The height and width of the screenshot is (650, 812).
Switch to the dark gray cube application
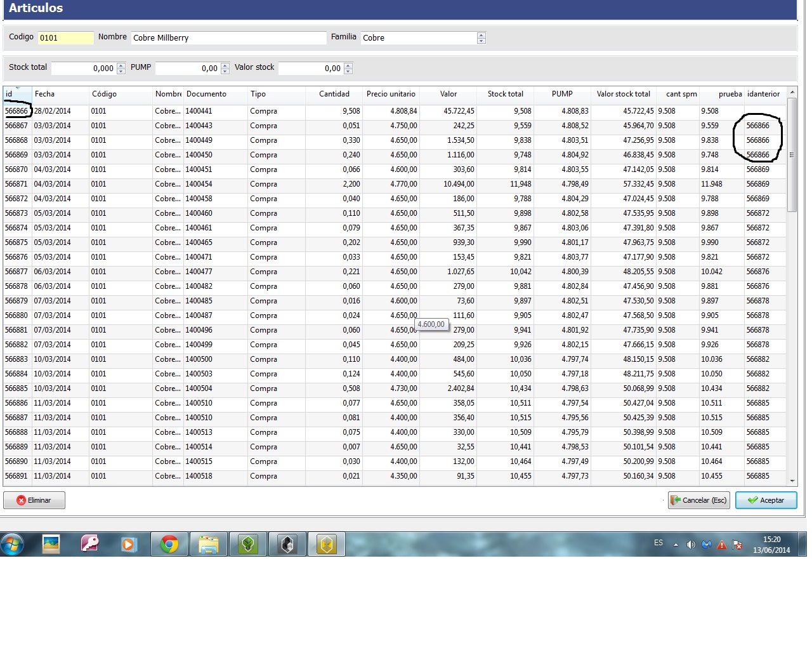[x=287, y=544]
